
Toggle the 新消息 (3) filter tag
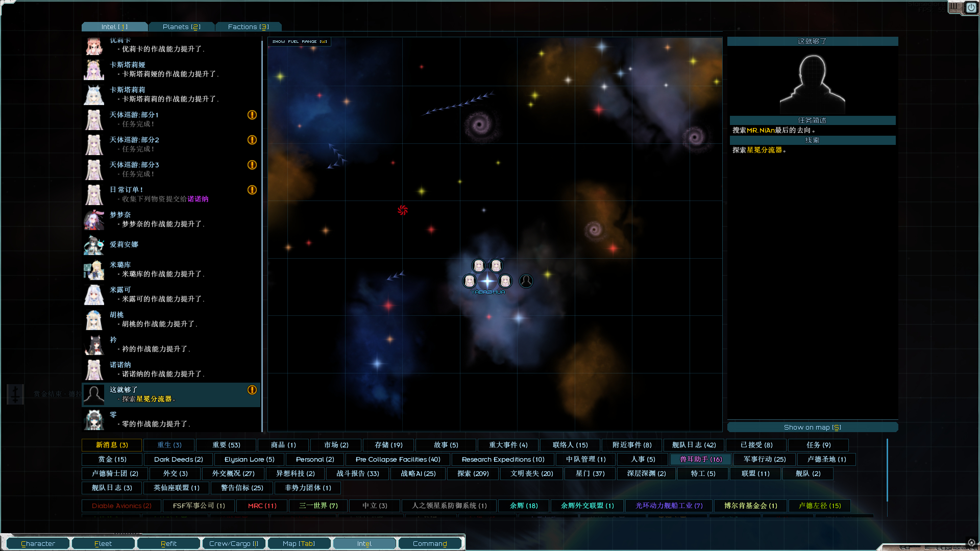pyautogui.click(x=112, y=445)
